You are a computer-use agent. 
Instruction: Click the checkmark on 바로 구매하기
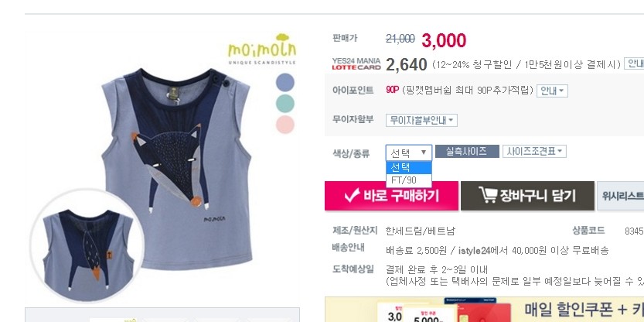point(352,195)
